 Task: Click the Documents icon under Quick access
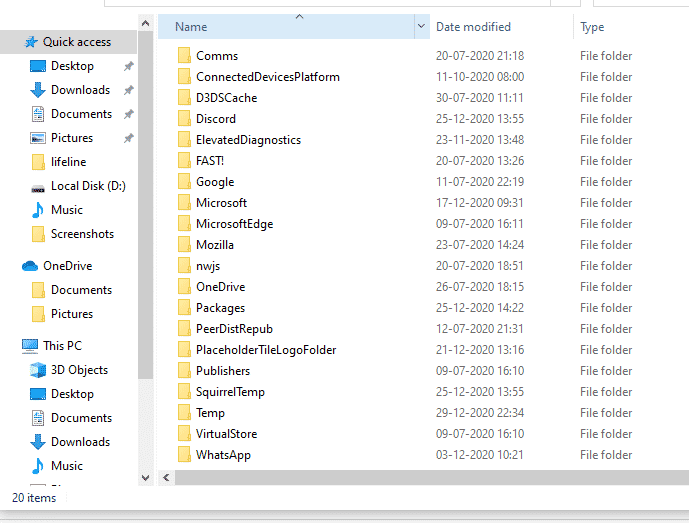(38, 114)
